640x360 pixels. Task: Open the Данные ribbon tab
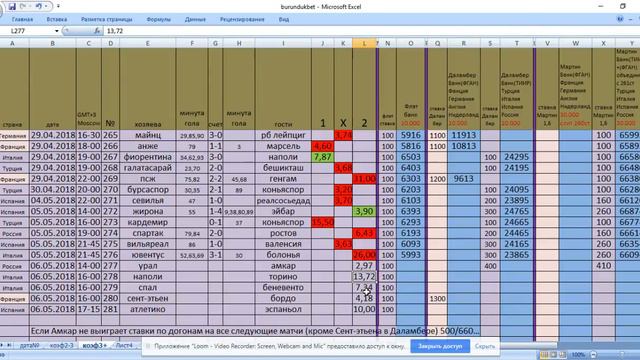195,19
